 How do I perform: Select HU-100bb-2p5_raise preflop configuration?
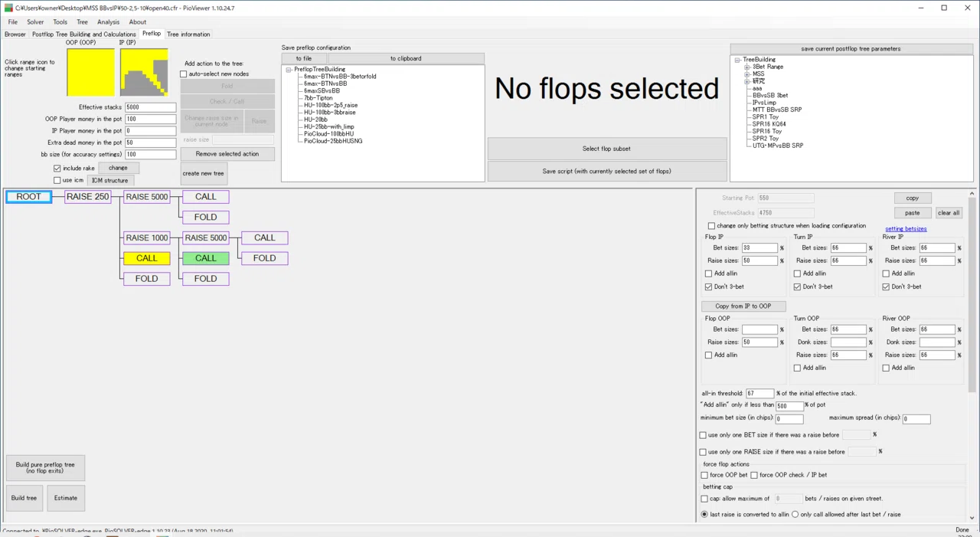[x=331, y=105]
